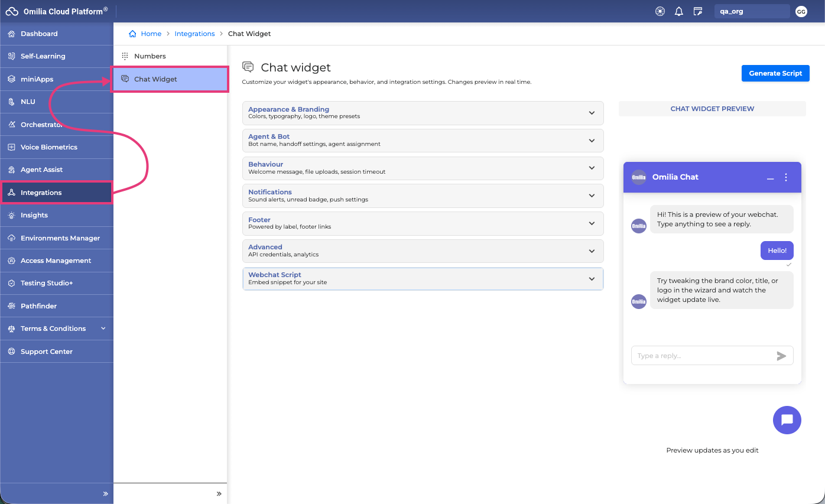Open the notes icon in the header
This screenshot has width=825, height=504.
point(698,11)
